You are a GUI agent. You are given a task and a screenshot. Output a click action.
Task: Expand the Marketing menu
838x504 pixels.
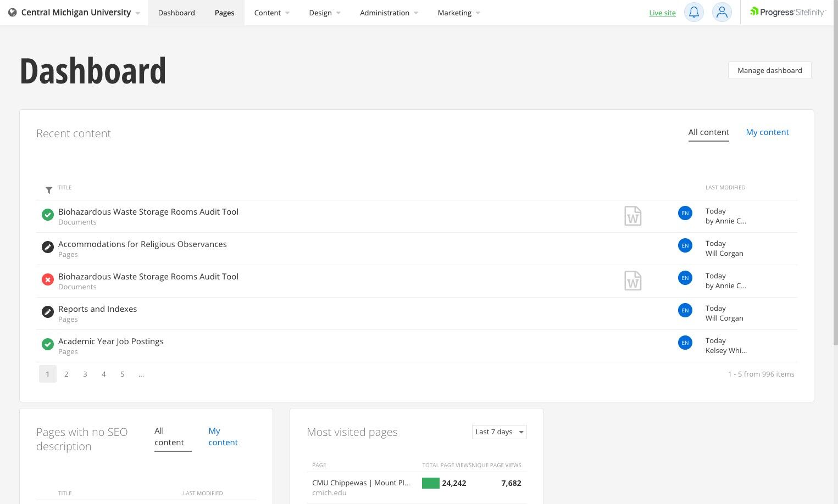tap(459, 13)
